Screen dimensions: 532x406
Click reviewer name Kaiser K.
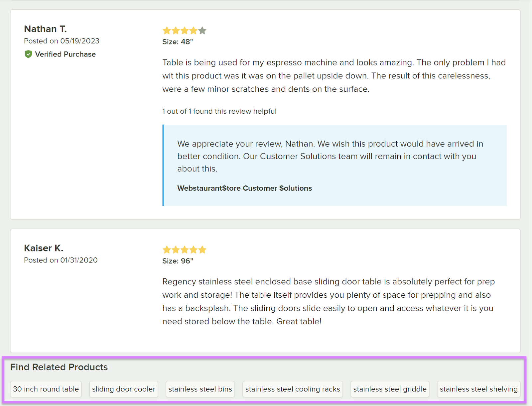(44, 248)
